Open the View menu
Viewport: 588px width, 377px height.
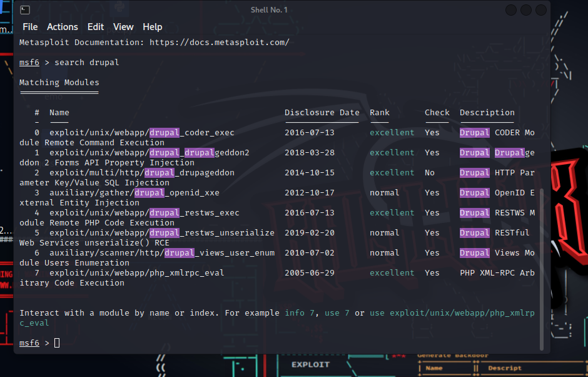click(x=123, y=27)
